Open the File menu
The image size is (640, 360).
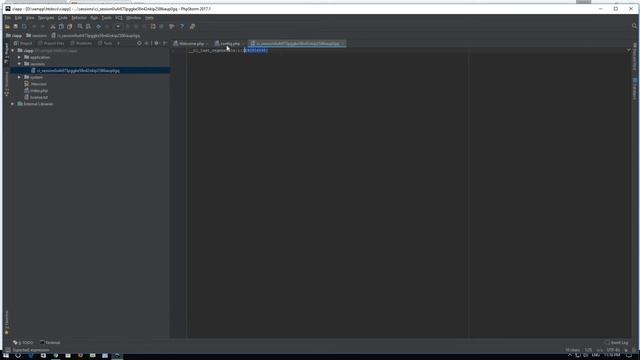coord(8,18)
